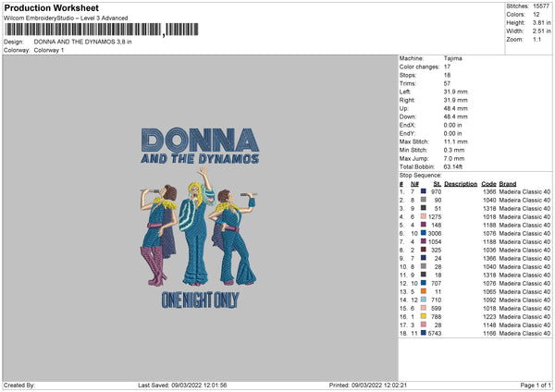
Task: Click the Zoom value '1:1'
Action: (x=536, y=39)
